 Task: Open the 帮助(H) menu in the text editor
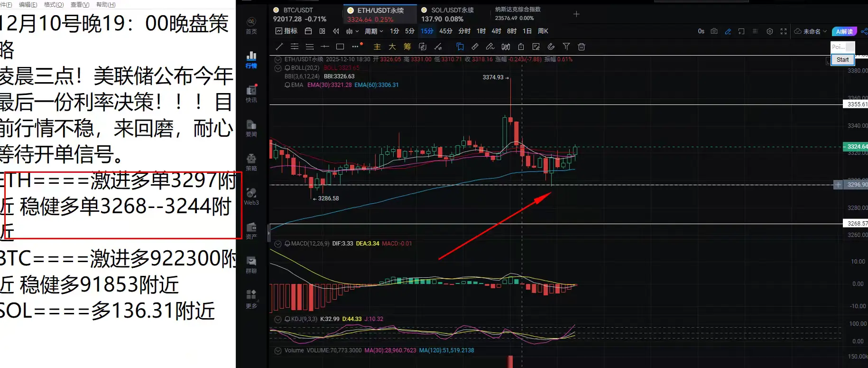(106, 4)
